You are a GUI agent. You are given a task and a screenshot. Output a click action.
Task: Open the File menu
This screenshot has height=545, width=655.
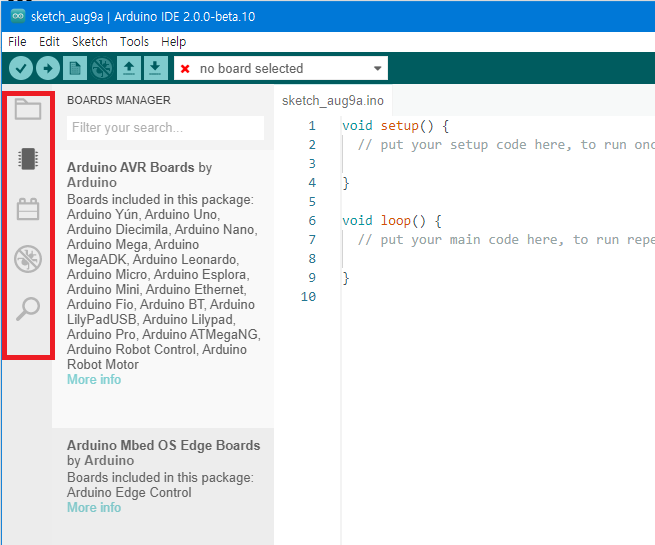pos(17,42)
